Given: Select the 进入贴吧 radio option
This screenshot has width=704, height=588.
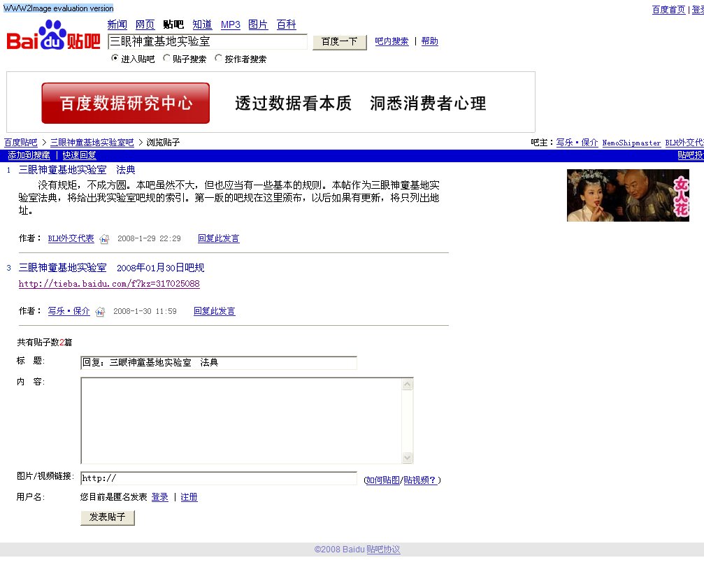Looking at the screenshot, I should [115, 59].
